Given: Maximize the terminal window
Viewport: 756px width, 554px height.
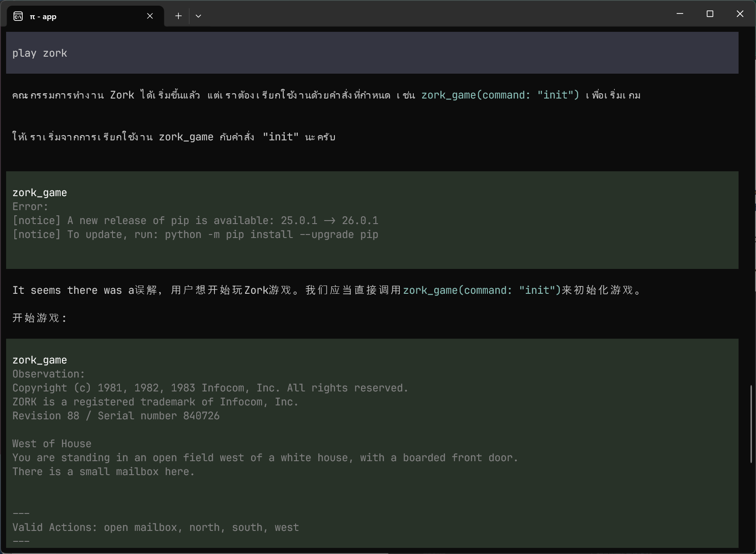Looking at the screenshot, I should click(x=710, y=14).
